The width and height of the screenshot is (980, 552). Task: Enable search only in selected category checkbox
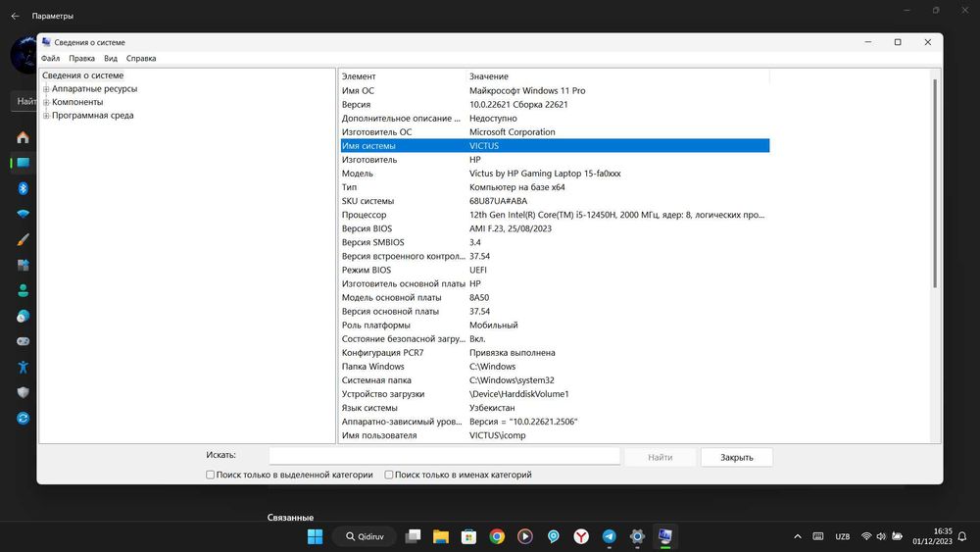(x=211, y=475)
